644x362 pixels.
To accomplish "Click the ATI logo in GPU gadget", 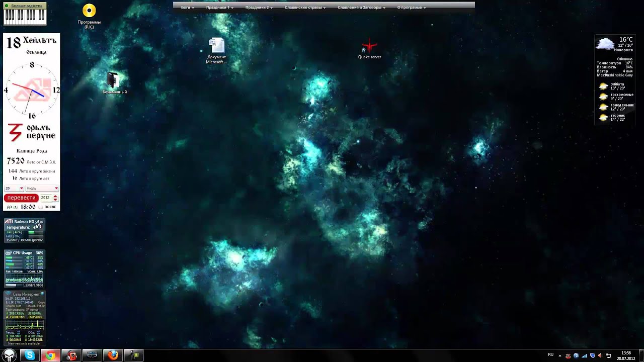I will (x=9, y=221).
